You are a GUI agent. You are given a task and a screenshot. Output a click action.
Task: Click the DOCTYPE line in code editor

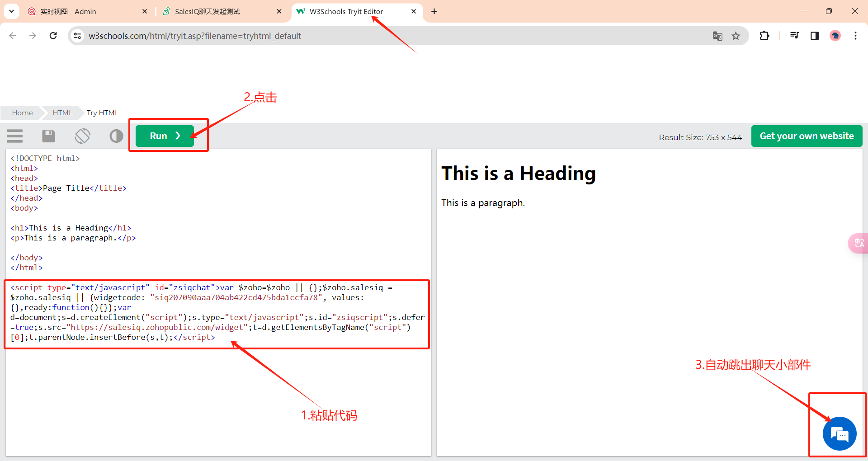click(x=45, y=158)
